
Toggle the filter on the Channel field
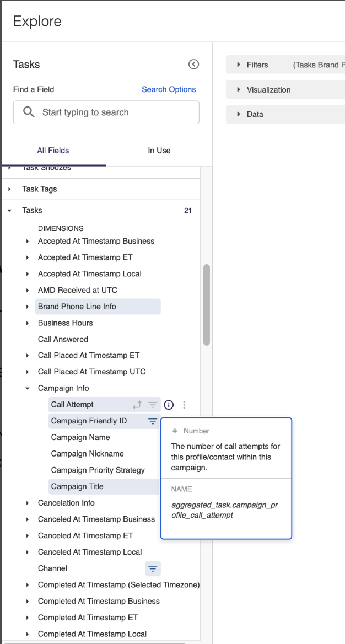[x=153, y=568]
